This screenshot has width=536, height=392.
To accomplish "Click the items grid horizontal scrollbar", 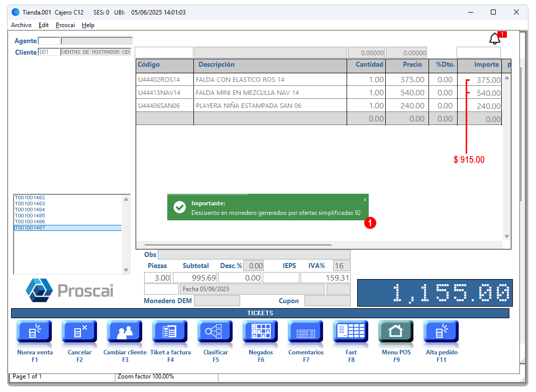I will click(238, 245).
